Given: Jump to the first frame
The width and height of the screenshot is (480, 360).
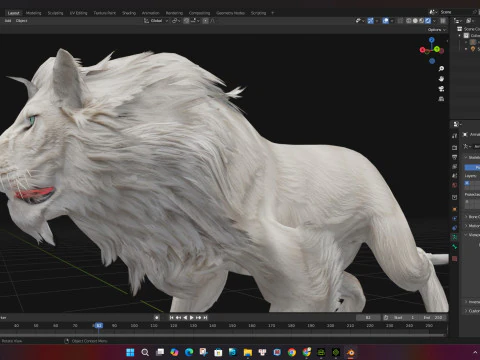Looking at the screenshot, I should click(171, 318).
